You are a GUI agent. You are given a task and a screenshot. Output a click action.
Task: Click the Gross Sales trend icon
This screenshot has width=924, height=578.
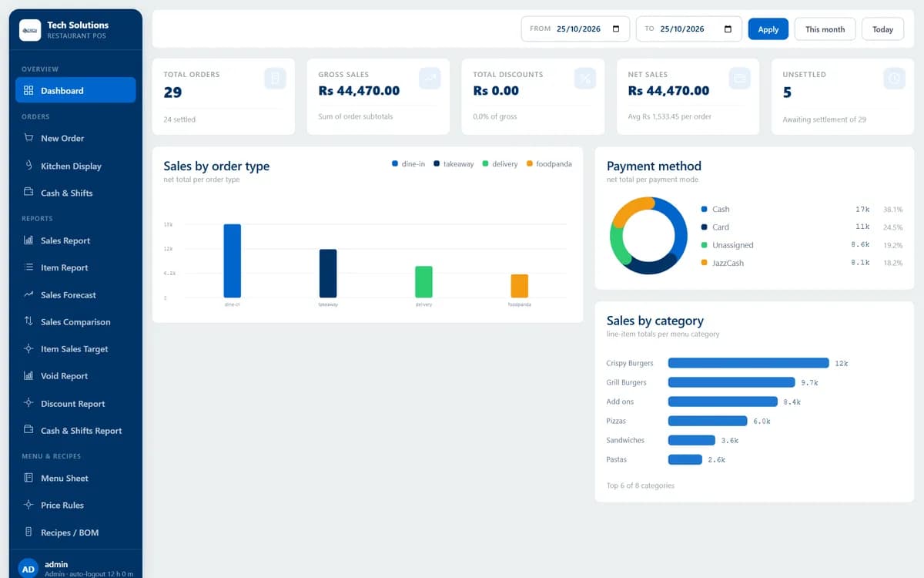tap(430, 78)
